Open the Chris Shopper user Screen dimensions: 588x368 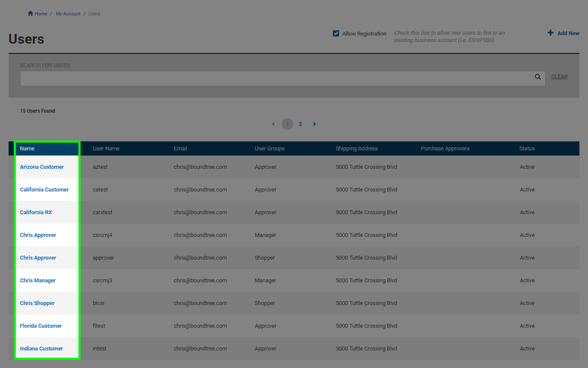point(37,303)
